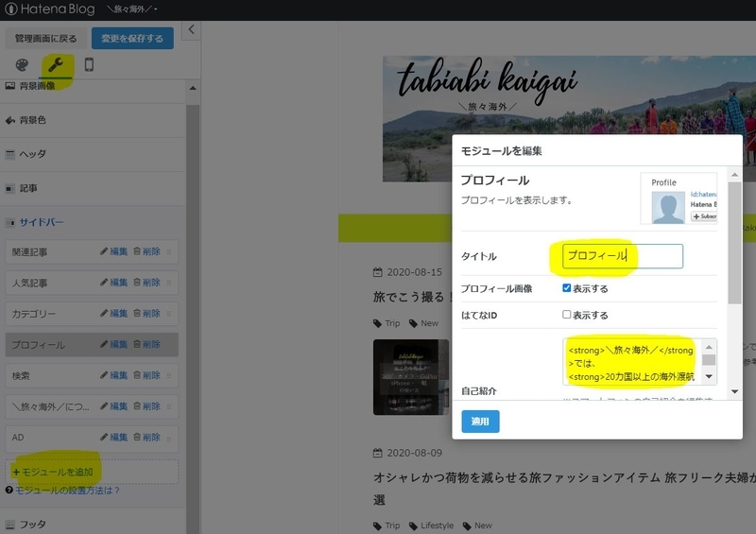Image resolution: width=756 pixels, height=534 pixels.
Task: Edit the AD module
Action: pyautogui.click(x=114, y=437)
